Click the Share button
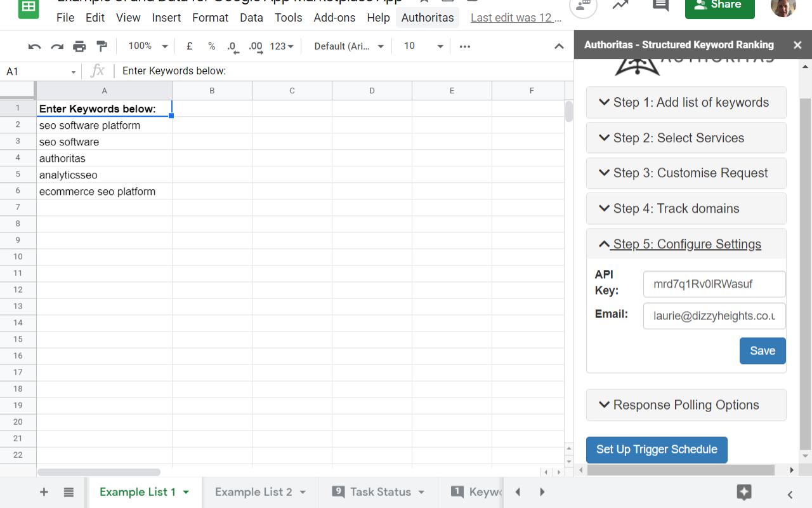 (720, 6)
